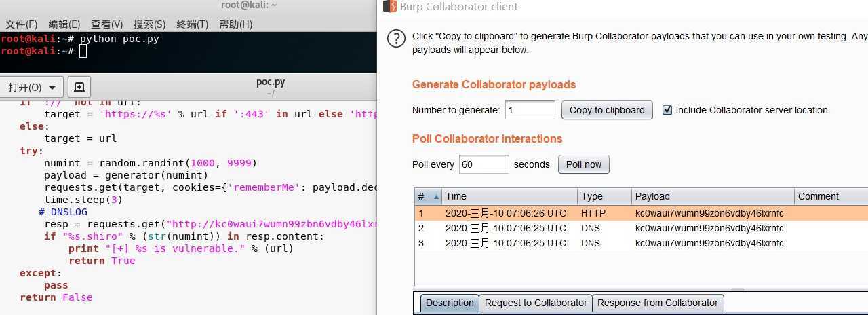Switch to the Description tab

coord(450,303)
